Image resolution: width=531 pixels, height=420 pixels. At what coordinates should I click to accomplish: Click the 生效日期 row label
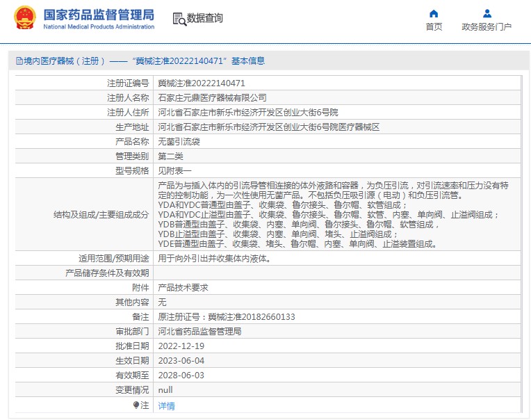[x=132, y=360]
